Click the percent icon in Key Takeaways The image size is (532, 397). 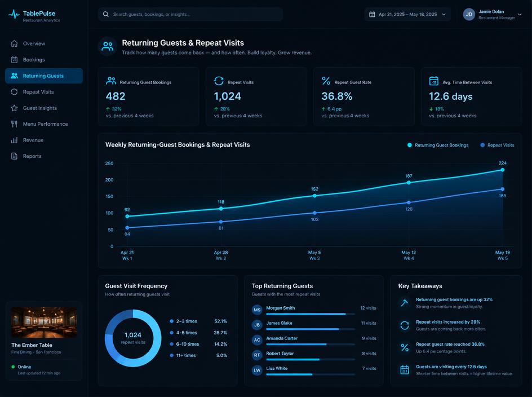click(x=405, y=348)
